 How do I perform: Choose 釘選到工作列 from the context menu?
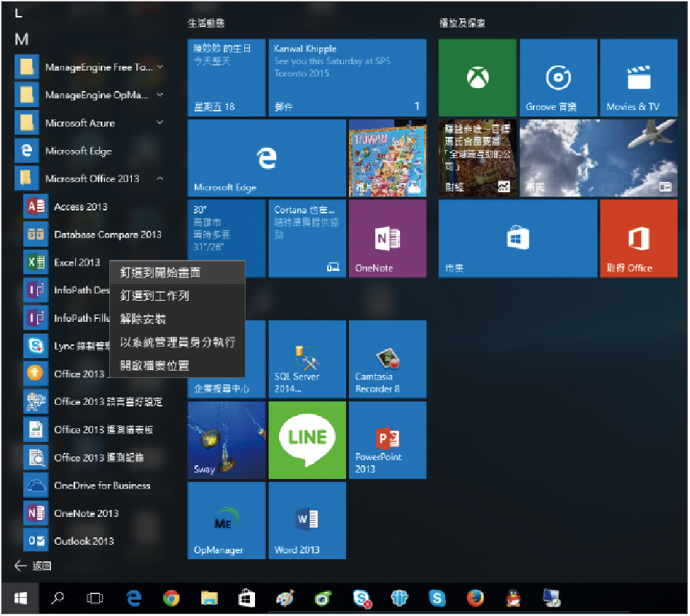coord(177,296)
